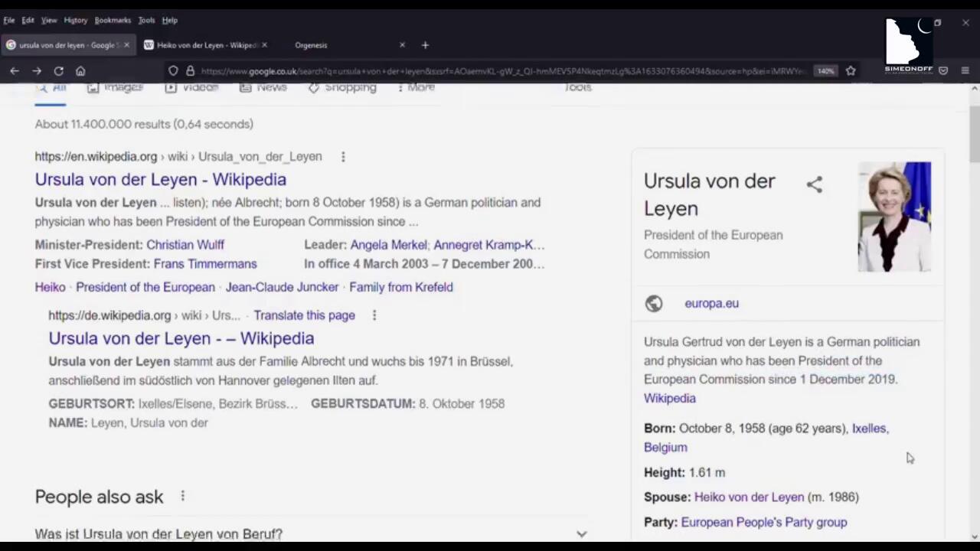Open 'Ursula von der Leyen - Wikipedia' result
980x551 pixels.
click(160, 179)
